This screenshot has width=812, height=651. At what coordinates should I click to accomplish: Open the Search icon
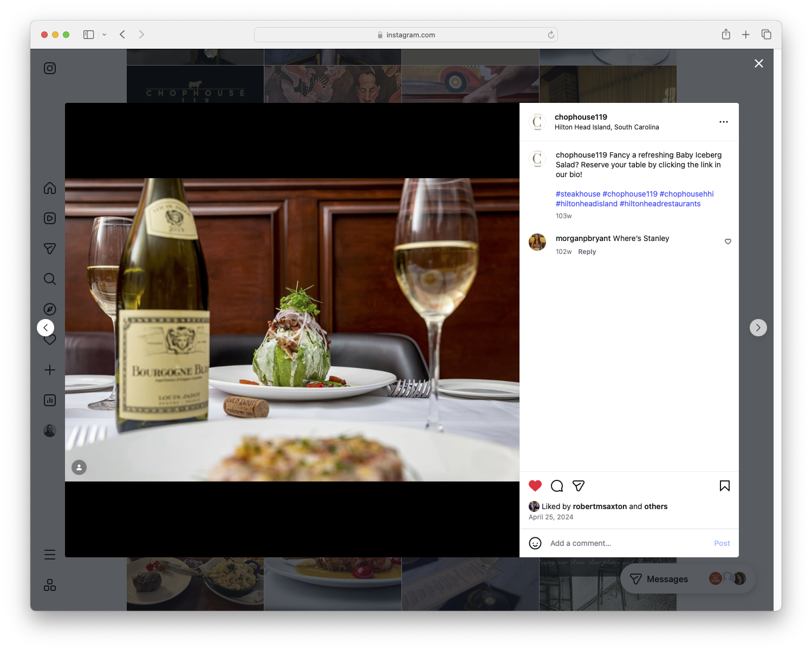coord(49,279)
